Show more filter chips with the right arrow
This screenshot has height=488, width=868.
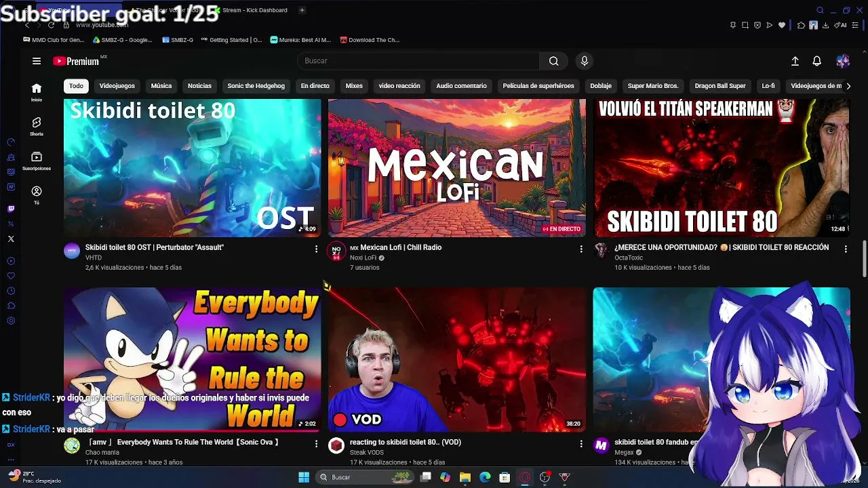tap(848, 86)
